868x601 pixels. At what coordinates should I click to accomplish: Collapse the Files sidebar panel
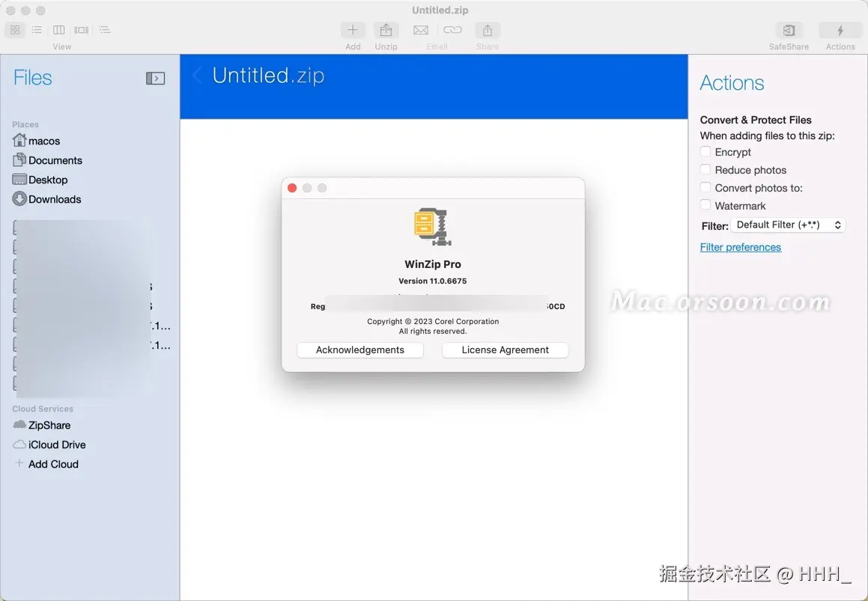pos(155,79)
